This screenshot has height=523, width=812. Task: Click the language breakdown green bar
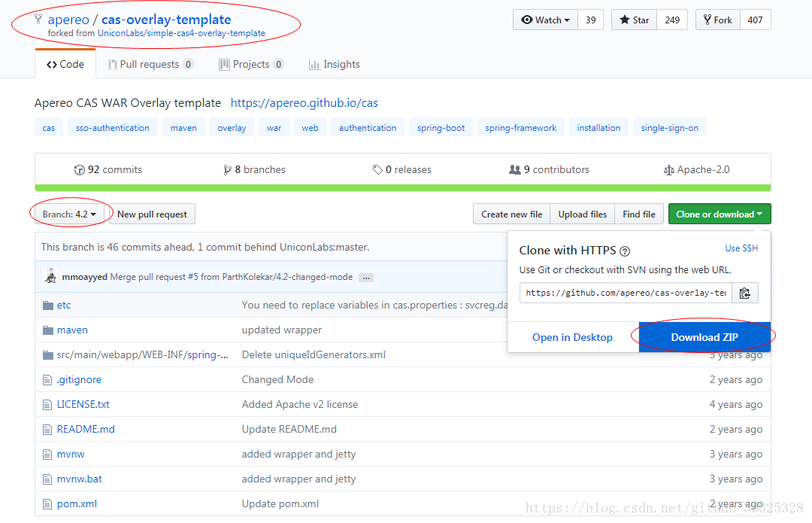[403, 188]
